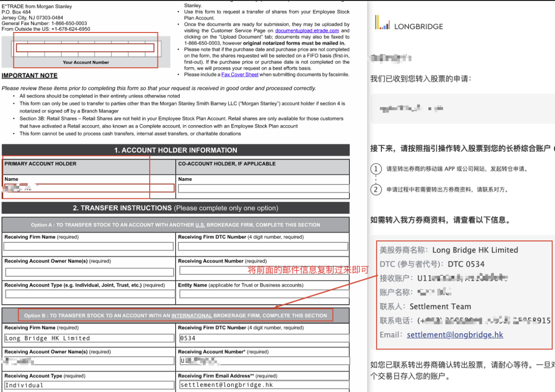Click the step 1 instruction text in email
The image size is (555, 392).
point(457,169)
